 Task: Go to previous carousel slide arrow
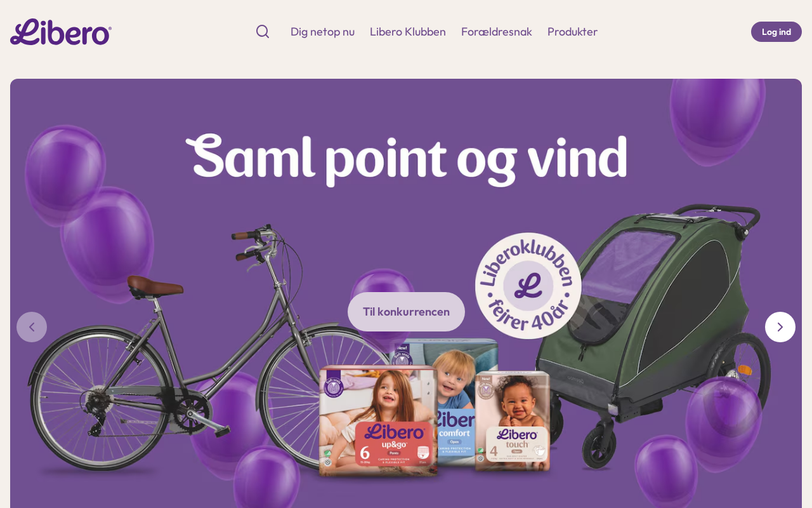(x=32, y=327)
